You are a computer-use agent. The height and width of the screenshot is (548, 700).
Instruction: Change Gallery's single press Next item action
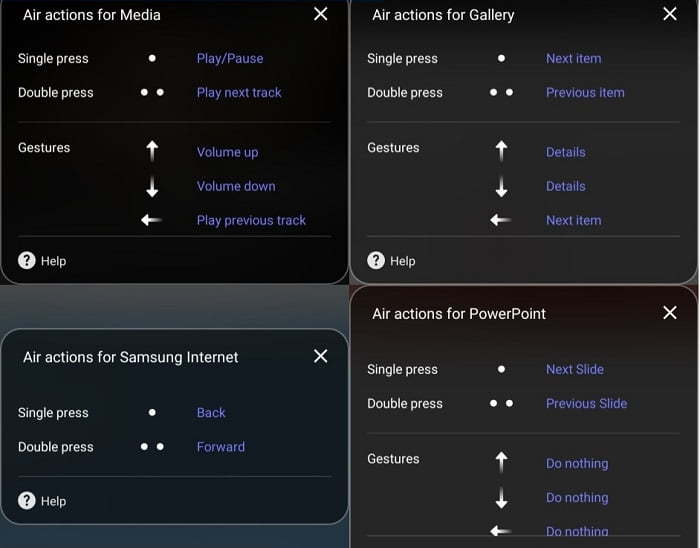point(573,58)
